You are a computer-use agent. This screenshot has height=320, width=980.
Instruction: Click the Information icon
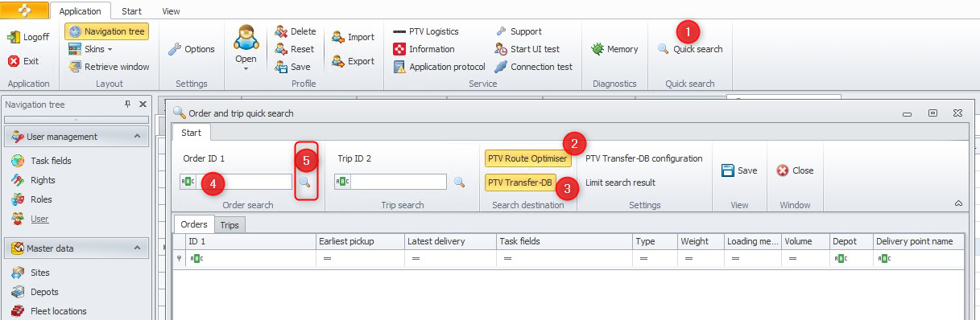coord(399,49)
